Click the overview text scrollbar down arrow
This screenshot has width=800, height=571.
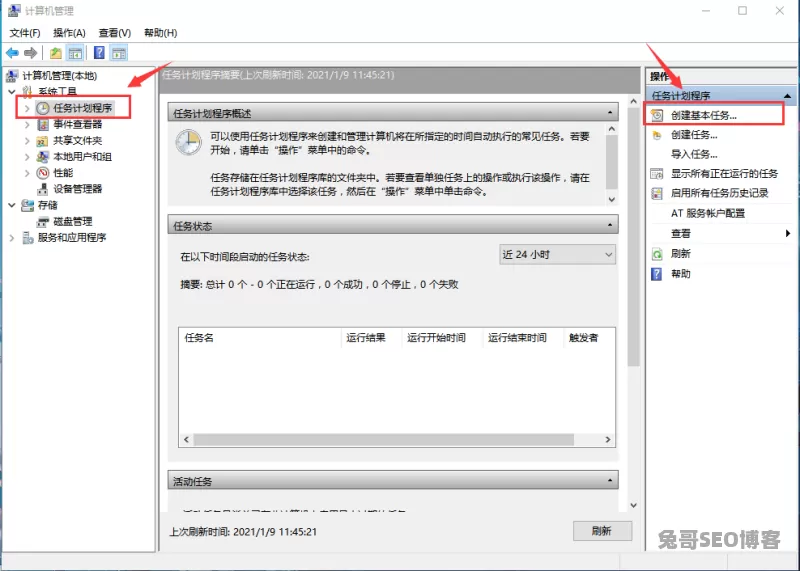point(612,200)
